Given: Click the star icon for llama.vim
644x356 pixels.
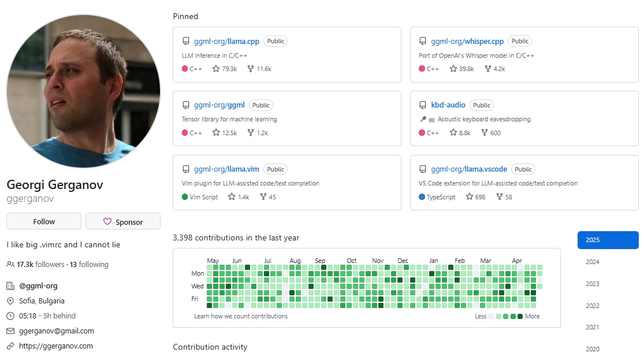Looking at the screenshot, I should 232,196.
